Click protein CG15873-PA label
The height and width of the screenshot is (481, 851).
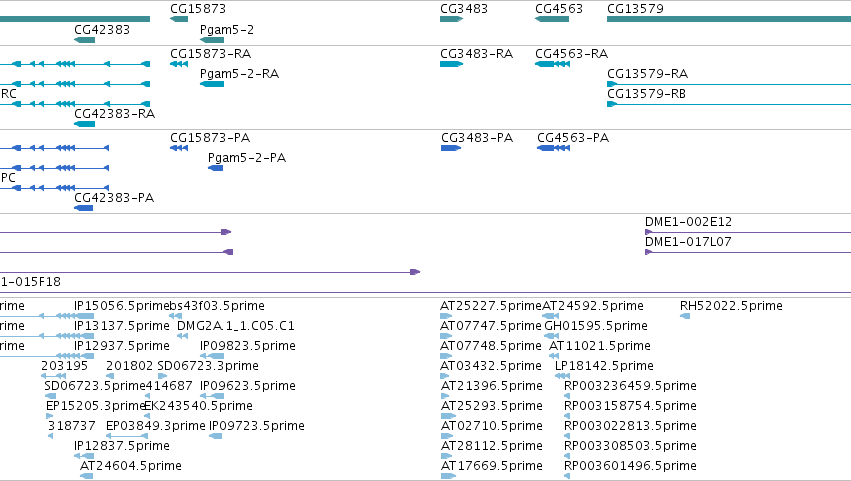(x=210, y=138)
